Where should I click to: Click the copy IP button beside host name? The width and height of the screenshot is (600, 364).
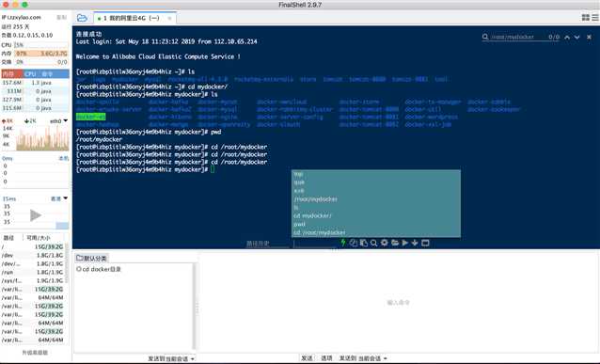pos(62,17)
